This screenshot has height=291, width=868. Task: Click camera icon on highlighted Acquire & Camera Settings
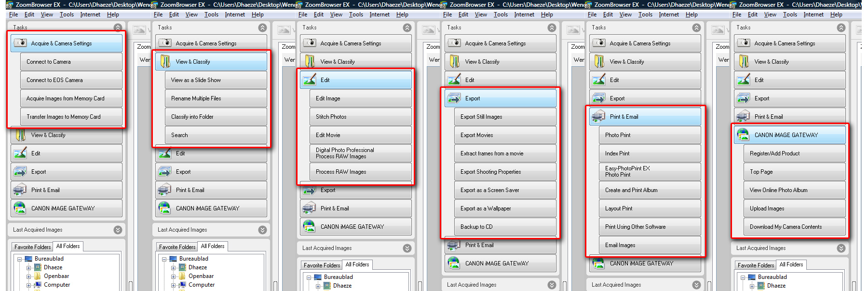(x=20, y=43)
